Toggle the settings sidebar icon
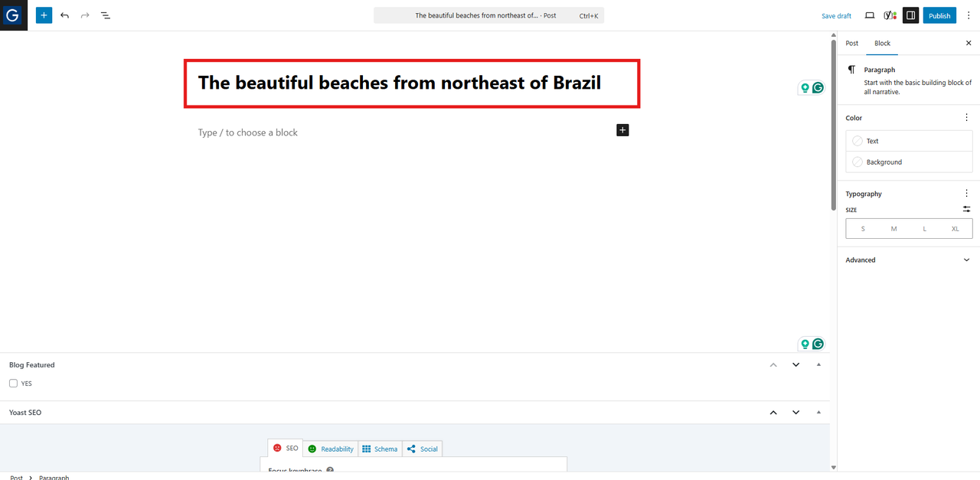Viewport: 980px width, 480px height. click(910, 15)
